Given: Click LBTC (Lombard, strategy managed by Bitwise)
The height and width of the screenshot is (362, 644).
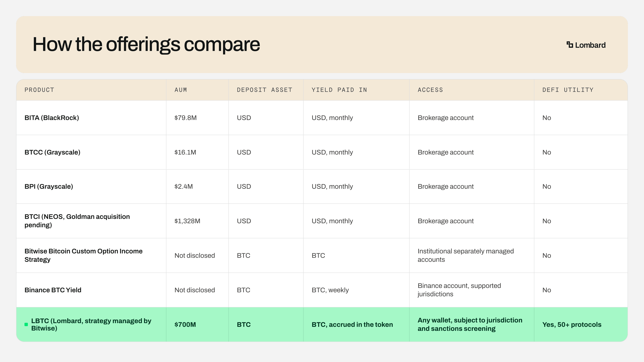Looking at the screenshot, I should pyautogui.click(x=91, y=324).
